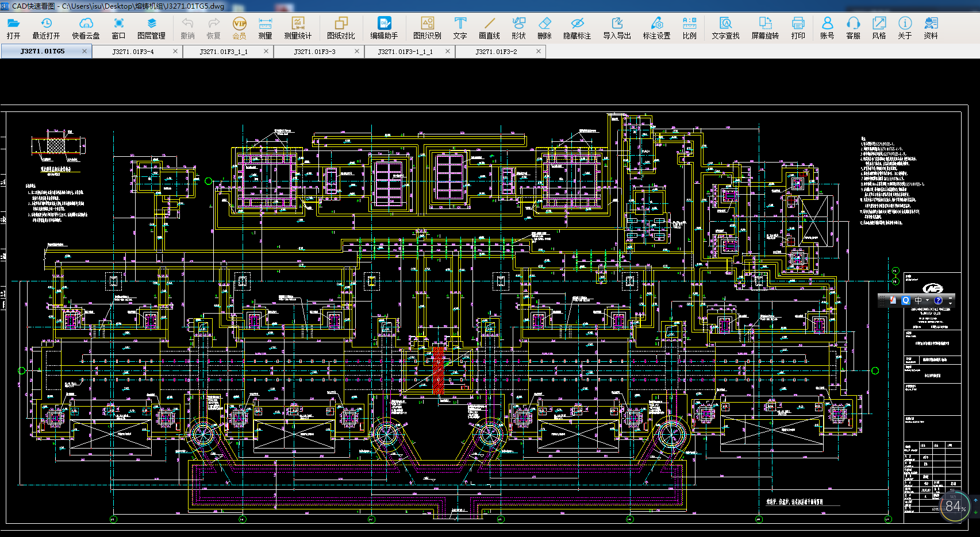The height and width of the screenshot is (537, 980).
Task: Open VIP 会员 membership
Action: coord(239,28)
